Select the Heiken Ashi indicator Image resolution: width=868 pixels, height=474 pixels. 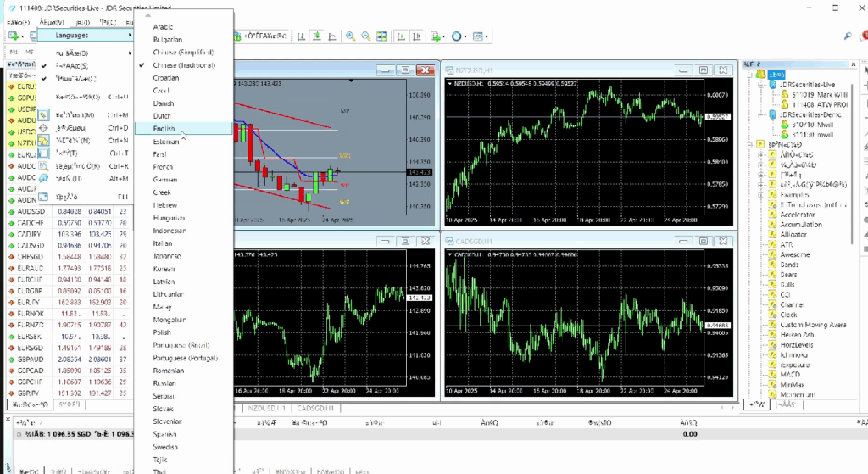click(x=798, y=334)
